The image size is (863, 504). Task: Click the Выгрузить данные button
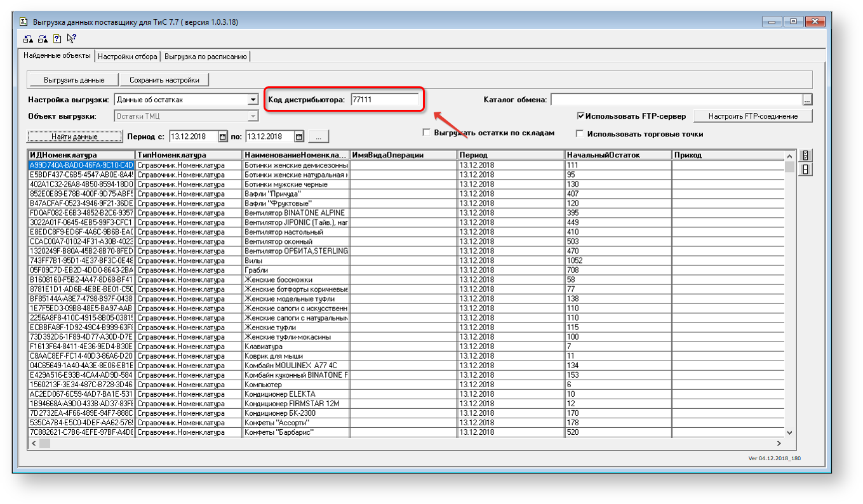click(74, 80)
